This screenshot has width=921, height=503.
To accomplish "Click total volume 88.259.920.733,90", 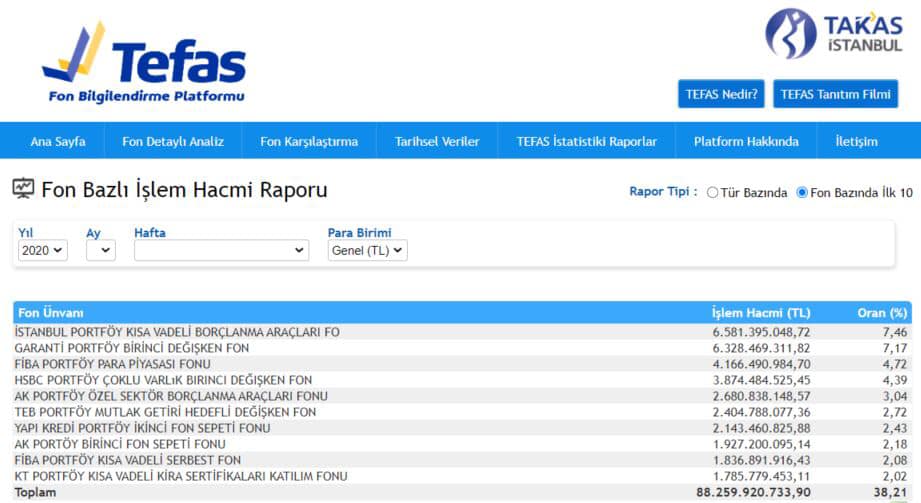I will 753,492.
